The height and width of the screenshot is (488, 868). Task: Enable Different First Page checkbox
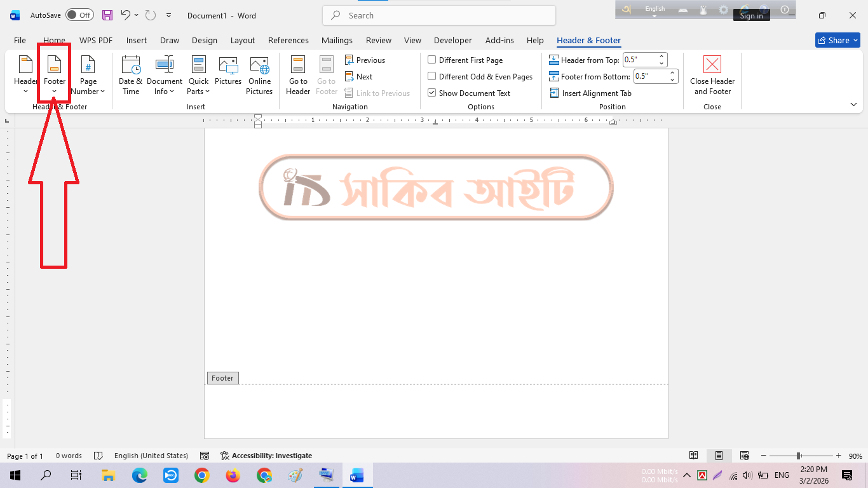coord(432,60)
